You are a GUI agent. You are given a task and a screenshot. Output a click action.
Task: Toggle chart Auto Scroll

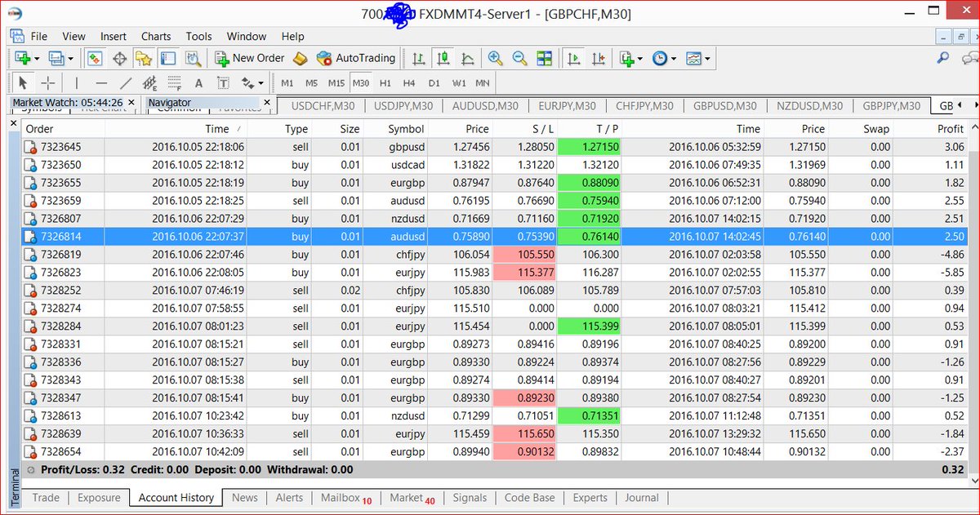point(573,58)
